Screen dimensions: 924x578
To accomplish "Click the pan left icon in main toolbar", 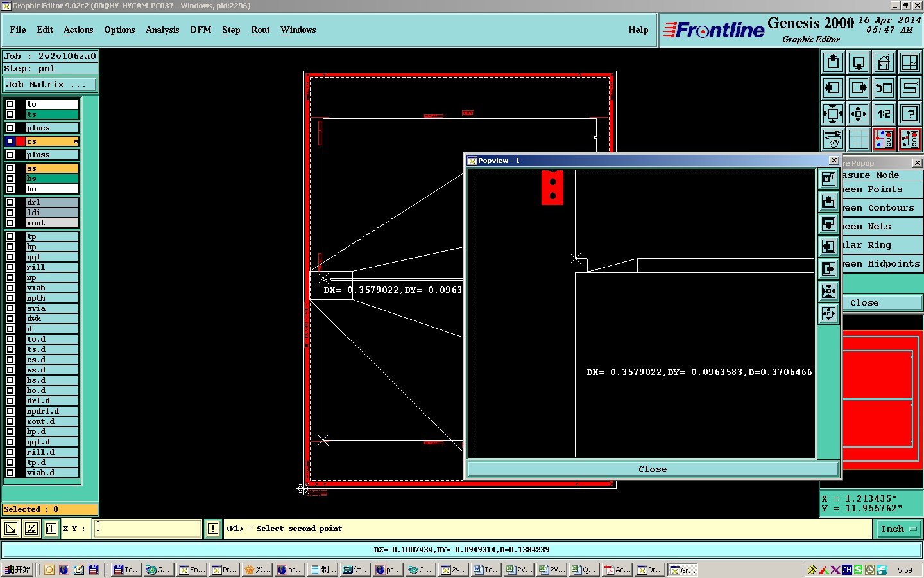I will pos(833,88).
